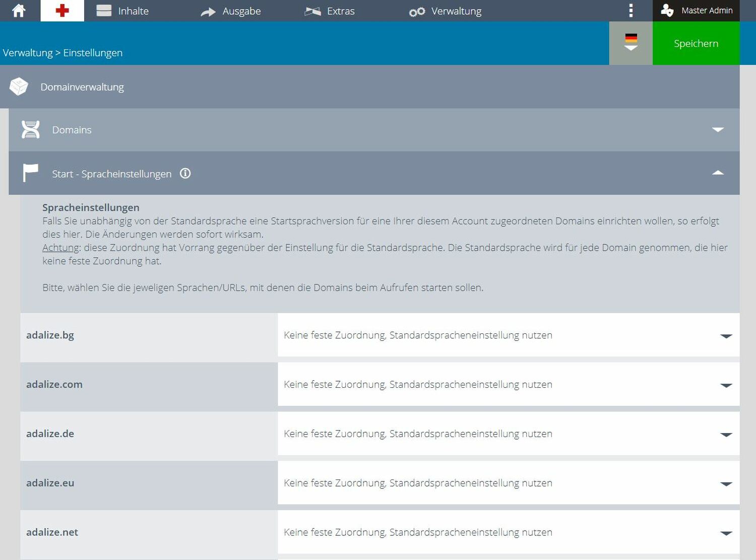Save settings with Speichern button
The width and height of the screenshot is (756, 560).
tap(696, 43)
